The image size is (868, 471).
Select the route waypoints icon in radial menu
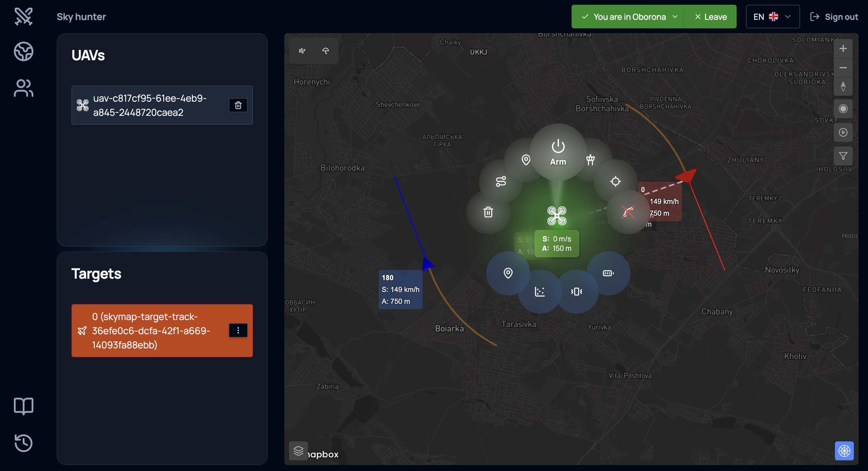[501, 181]
